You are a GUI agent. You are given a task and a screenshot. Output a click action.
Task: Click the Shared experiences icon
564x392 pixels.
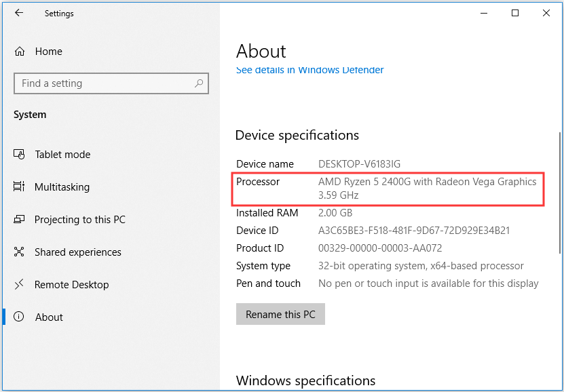click(x=20, y=252)
